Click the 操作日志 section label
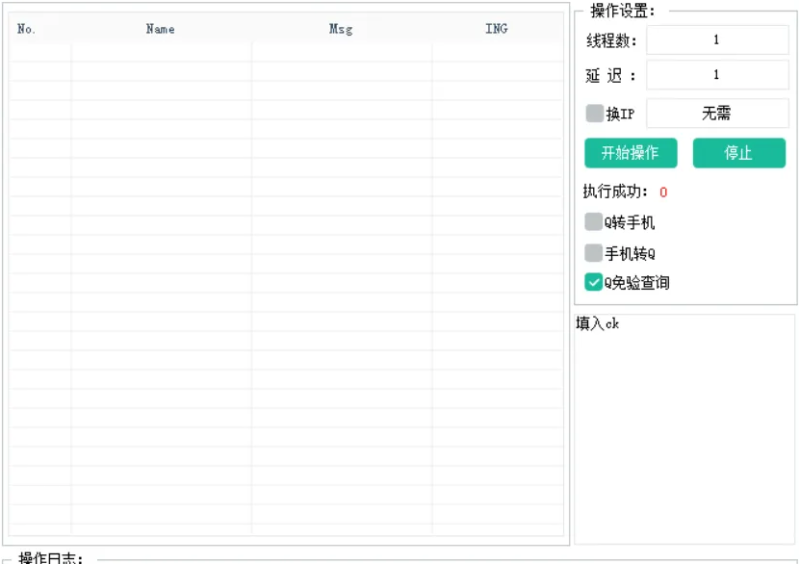Image resolution: width=800 pixels, height=564 pixels. coord(51,558)
